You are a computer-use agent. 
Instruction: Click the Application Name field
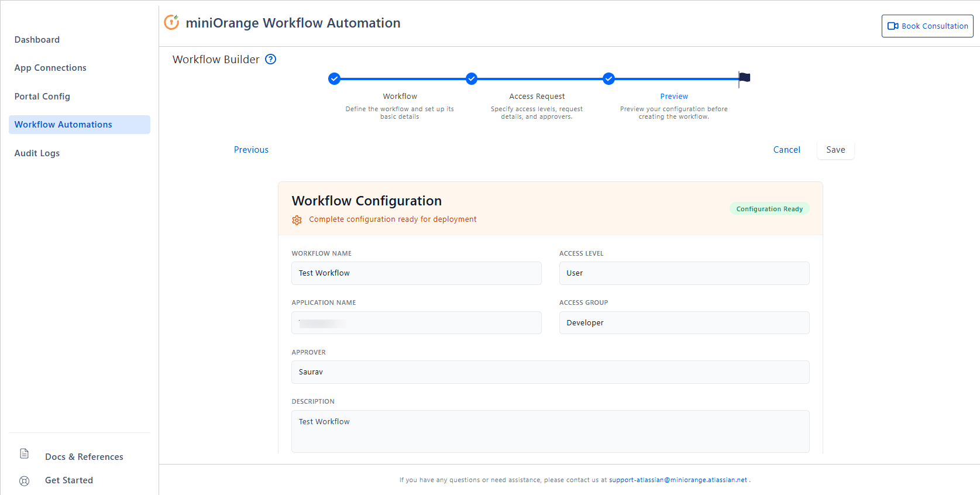[417, 323]
